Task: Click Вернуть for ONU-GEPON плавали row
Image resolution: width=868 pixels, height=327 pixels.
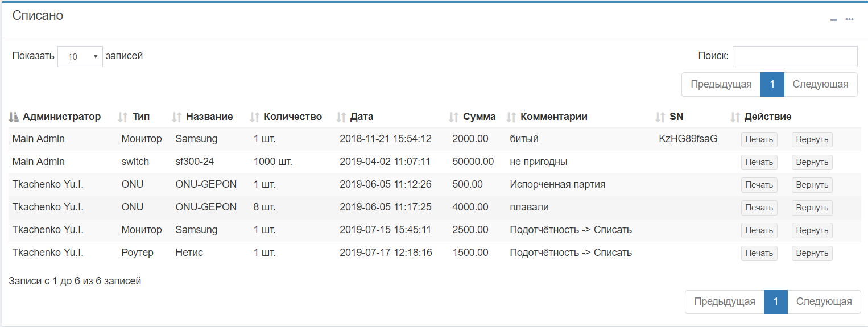Action: 812,208
